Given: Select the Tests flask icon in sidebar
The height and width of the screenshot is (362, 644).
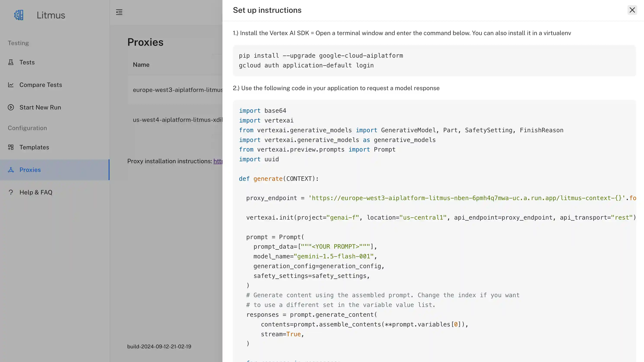Looking at the screenshot, I should [11, 62].
